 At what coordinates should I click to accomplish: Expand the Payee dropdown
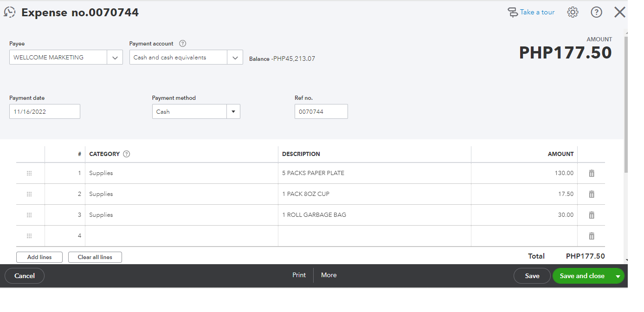[115, 58]
